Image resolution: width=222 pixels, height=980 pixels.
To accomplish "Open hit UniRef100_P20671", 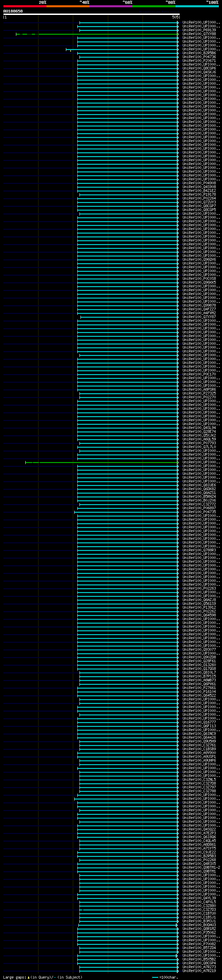I will click(199, 60).
